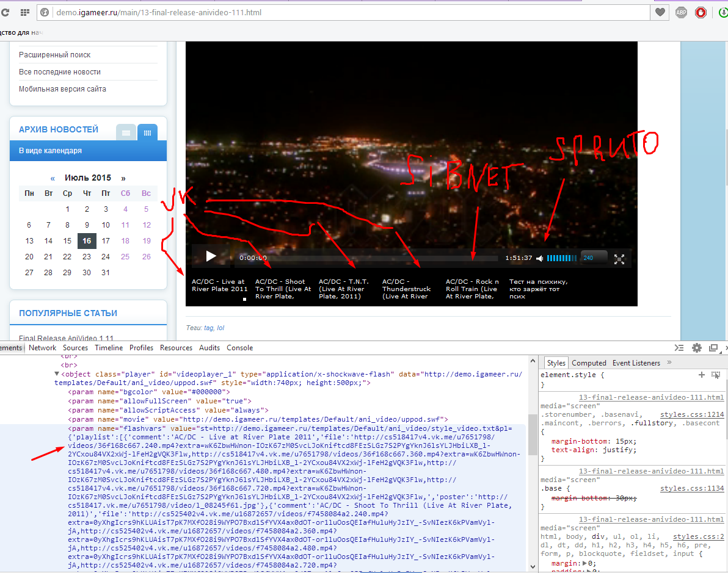This screenshot has width=728, height=573.
Task: Select day 25 in the July calendar
Action: click(x=125, y=256)
